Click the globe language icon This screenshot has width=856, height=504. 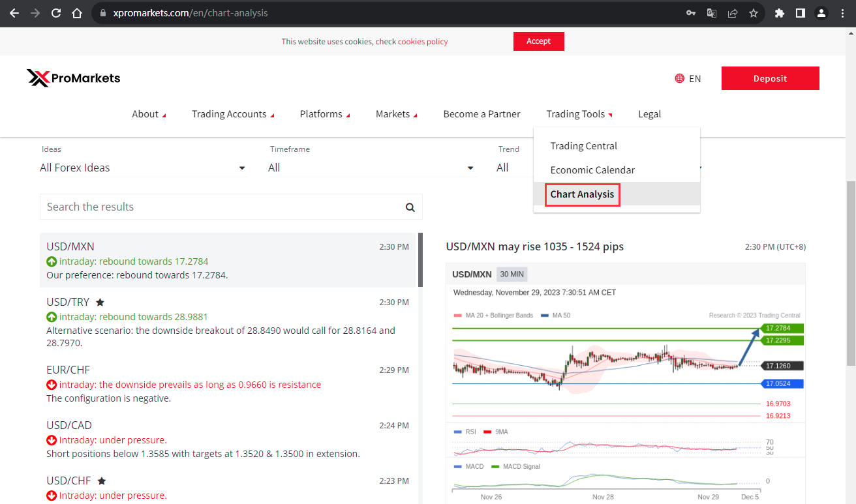(679, 78)
